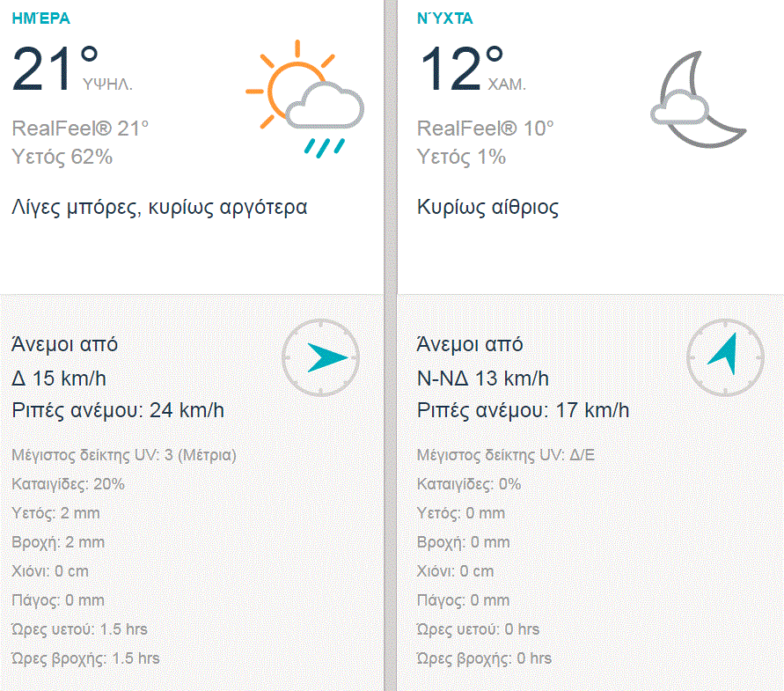Click the Λίγες μπόρες forecast description
The height and width of the screenshot is (691, 784).
[159, 208]
